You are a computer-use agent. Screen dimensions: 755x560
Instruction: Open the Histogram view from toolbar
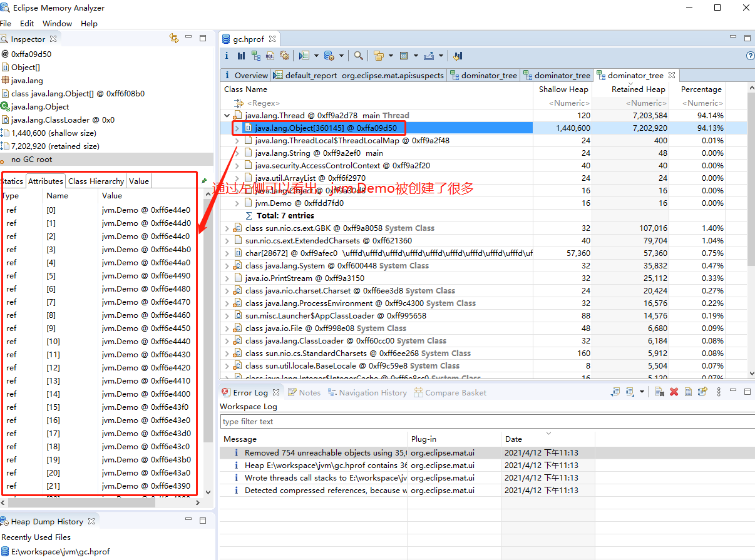pos(241,56)
